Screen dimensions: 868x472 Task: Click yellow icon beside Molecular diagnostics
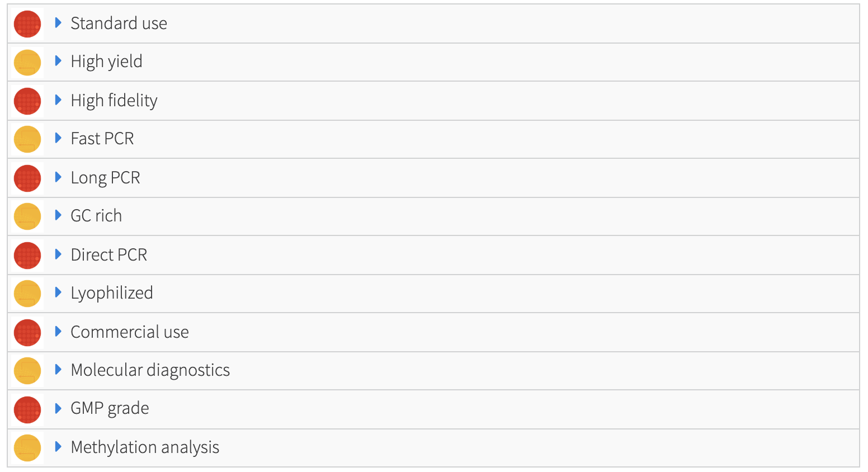click(x=27, y=371)
